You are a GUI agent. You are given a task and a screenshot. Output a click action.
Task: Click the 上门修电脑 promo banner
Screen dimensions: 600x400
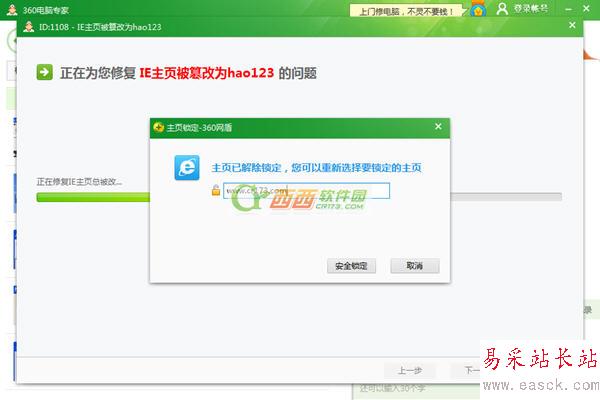point(406,11)
